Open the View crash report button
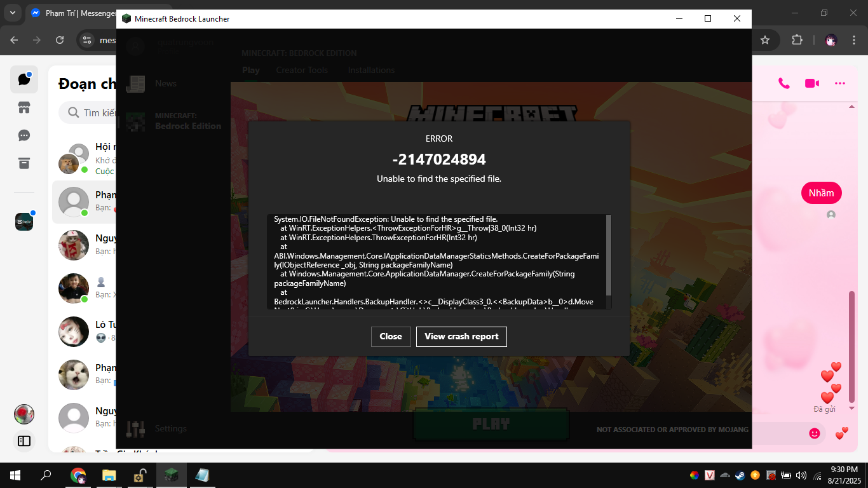 [x=461, y=337]
